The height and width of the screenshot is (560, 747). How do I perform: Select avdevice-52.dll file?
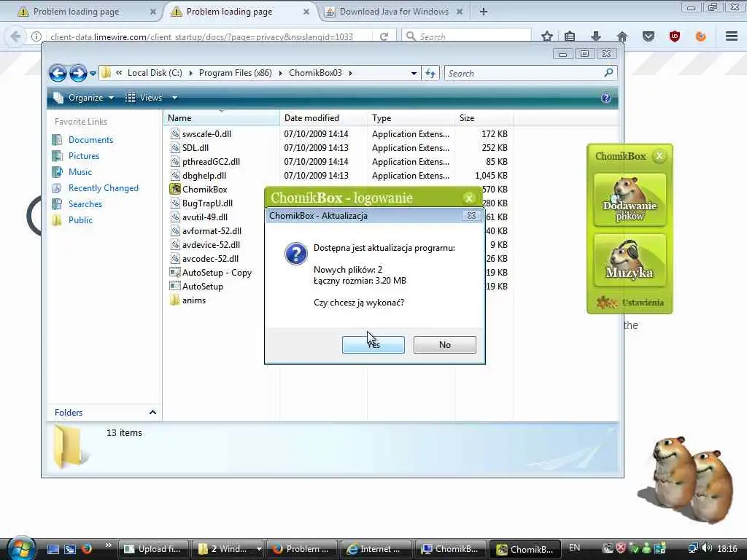[x=211, y=245]
